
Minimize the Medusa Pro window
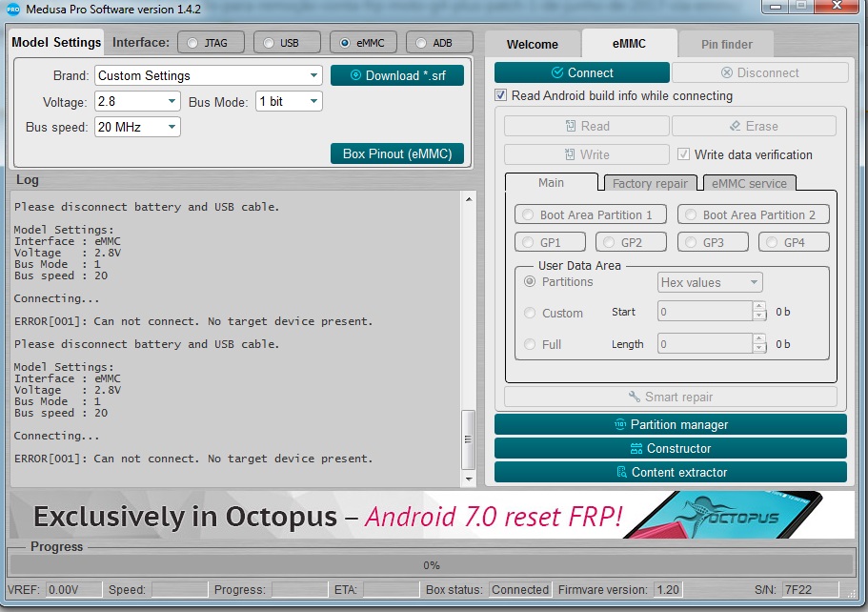[x=776, y=7]
